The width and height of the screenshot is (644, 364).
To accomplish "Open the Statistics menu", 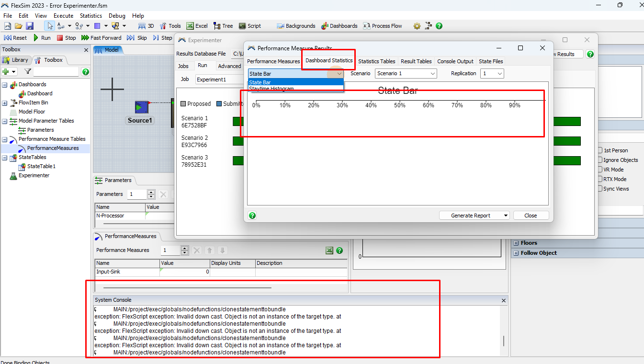I will 90,16.
